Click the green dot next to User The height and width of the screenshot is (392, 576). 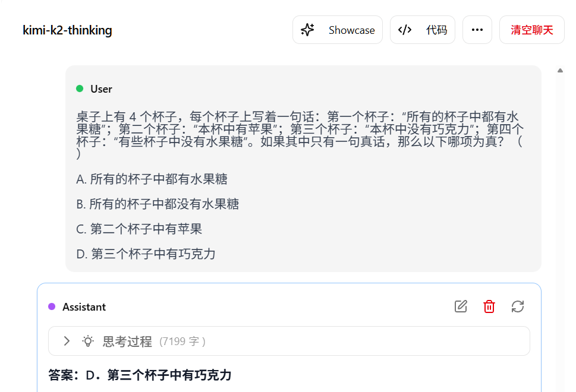point(80,89)
